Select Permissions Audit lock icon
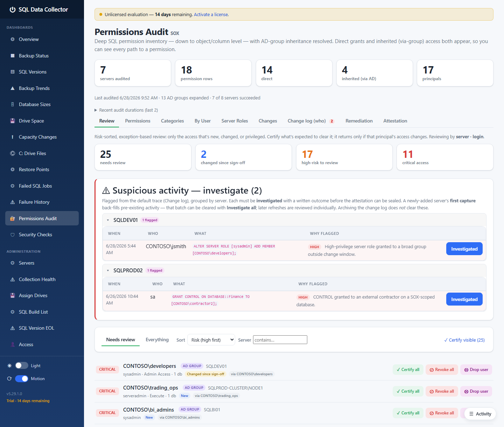Image resolution: width=504 pixels, height=427 pixels. tap(13, 218)
